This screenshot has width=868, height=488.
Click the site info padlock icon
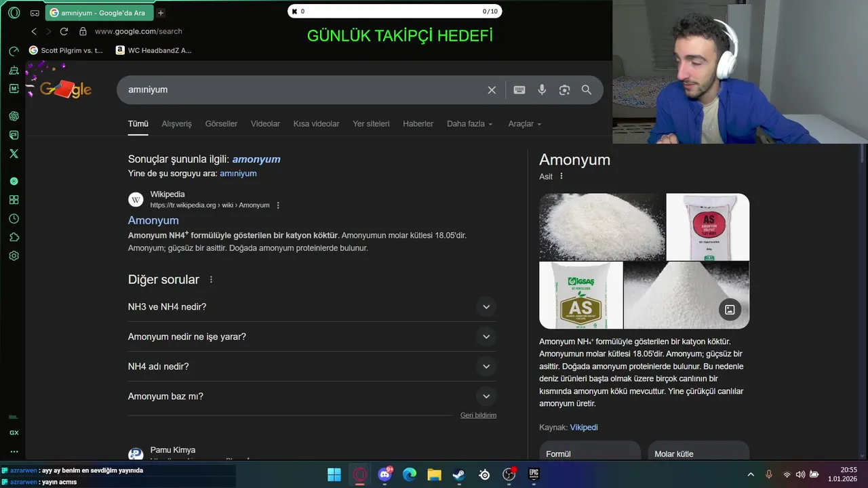[83, 31]
